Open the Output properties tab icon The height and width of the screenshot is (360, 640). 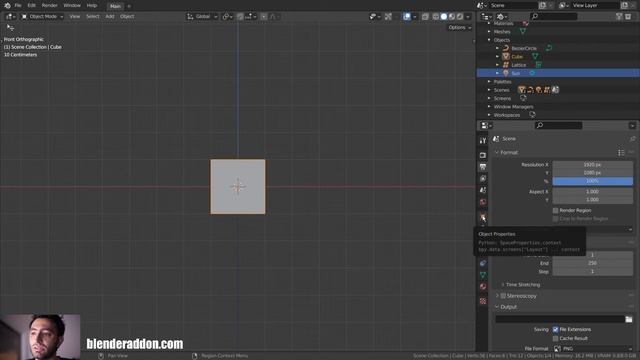click(x=483, y=167)
